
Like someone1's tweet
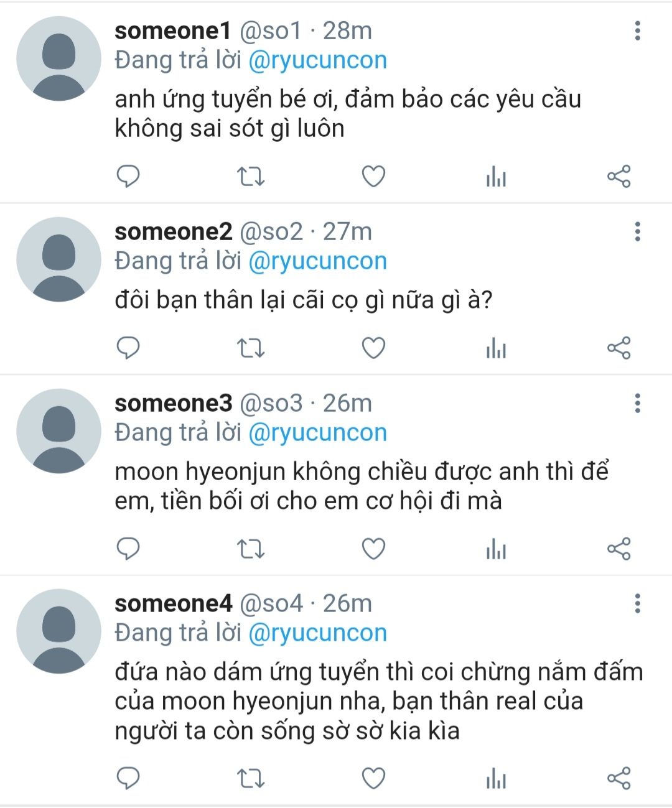(x=373, y=177)
